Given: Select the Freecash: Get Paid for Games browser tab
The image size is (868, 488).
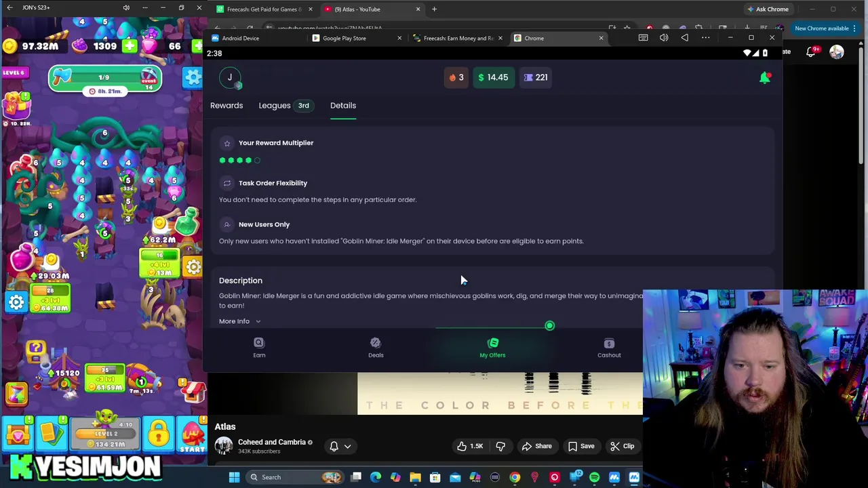Looking at the screenshot, I should [264, 9].
